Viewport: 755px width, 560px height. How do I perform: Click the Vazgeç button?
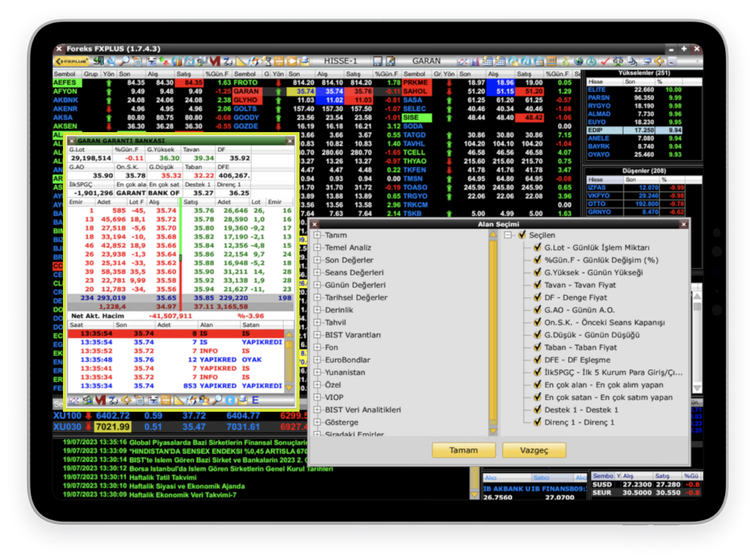point(534,450)
